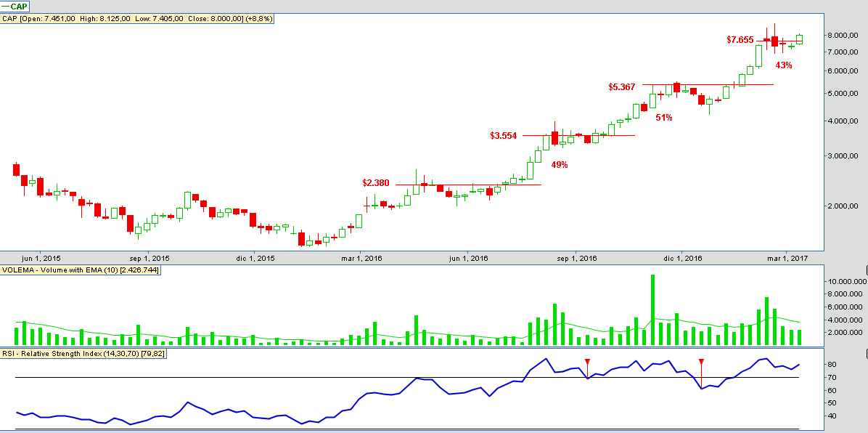
Task: Click the jun 1, 2015 date label
Action: 41,259
